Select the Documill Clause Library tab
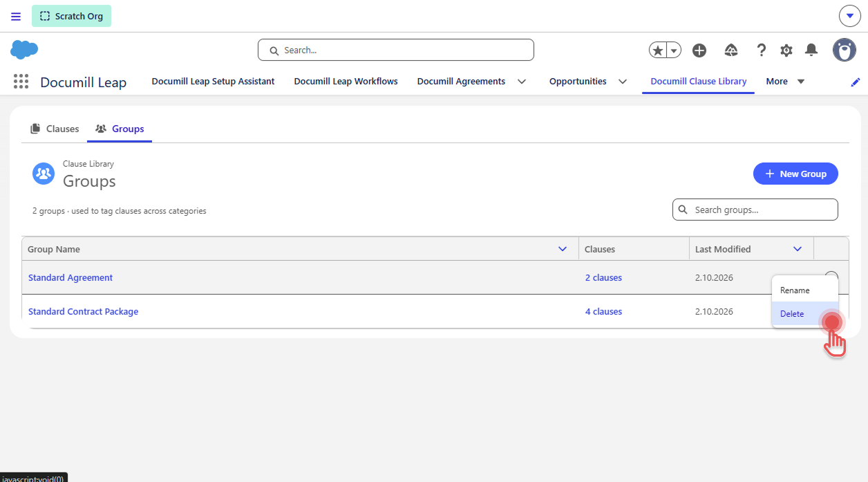868x482 pixels. [699, 81]
